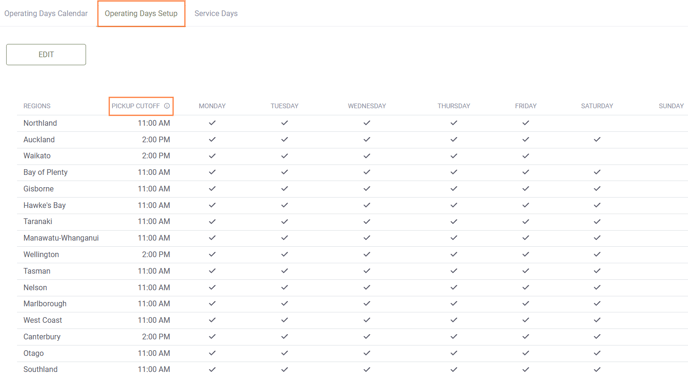Click the REGIONS column header
Screen dimensions: 688x380
[37, 106]
